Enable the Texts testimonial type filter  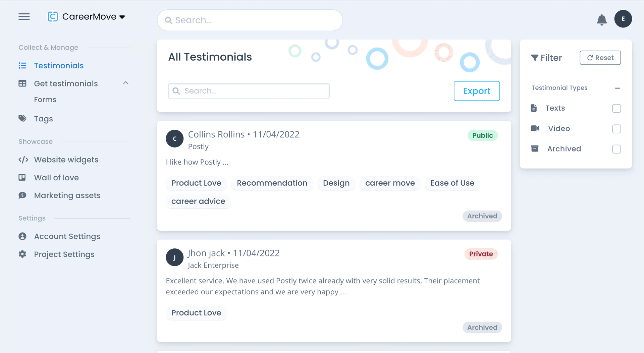click(616, 108)
